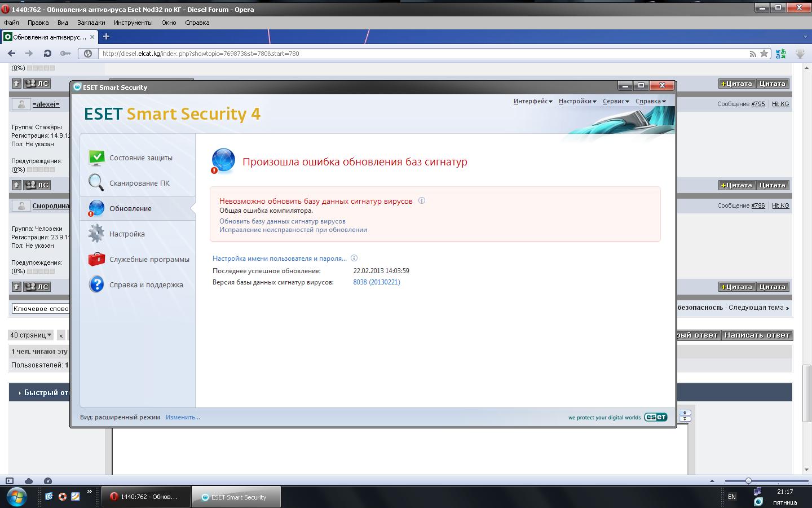This screenshot has width=812, height=508.
Task: Go back in Opera browser
Action: (x=12, y=54)
